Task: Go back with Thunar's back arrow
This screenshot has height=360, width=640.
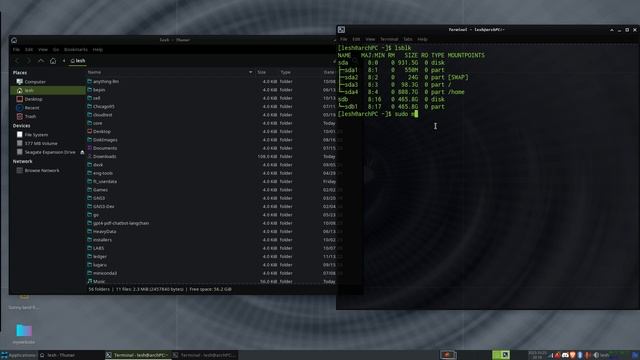Action: 17,60
